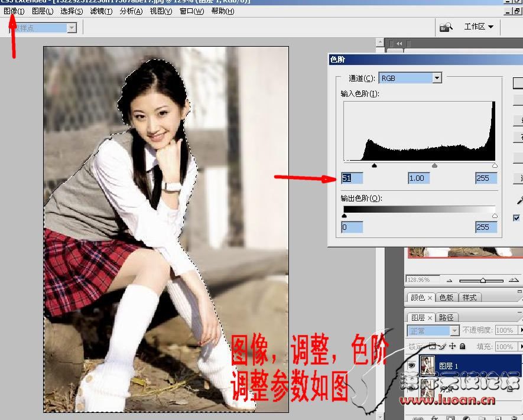Collapse the panel dock with the double-arrow icon
523x420 pixels.
tap(399, 43)
